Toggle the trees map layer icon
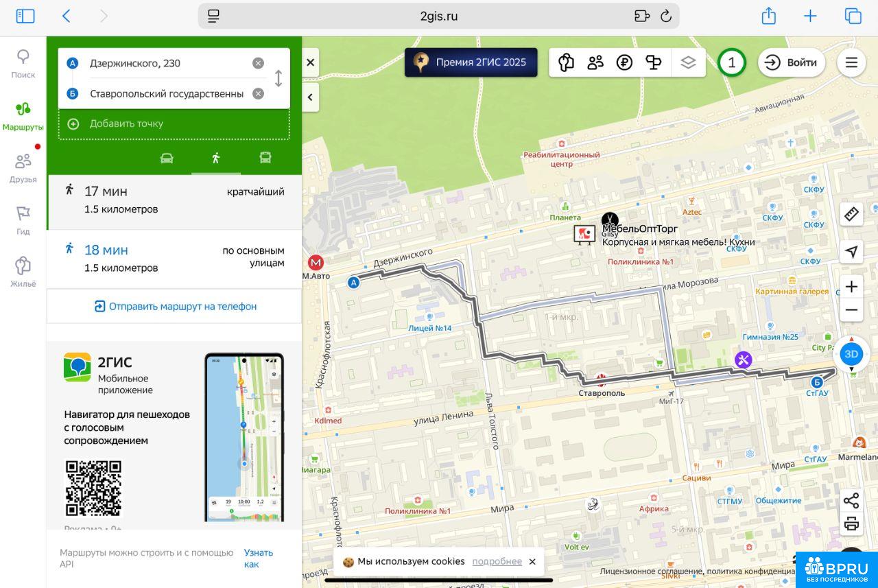Viewport: 878px width, 588px height. pyautogui.click(x=566, y=62)
